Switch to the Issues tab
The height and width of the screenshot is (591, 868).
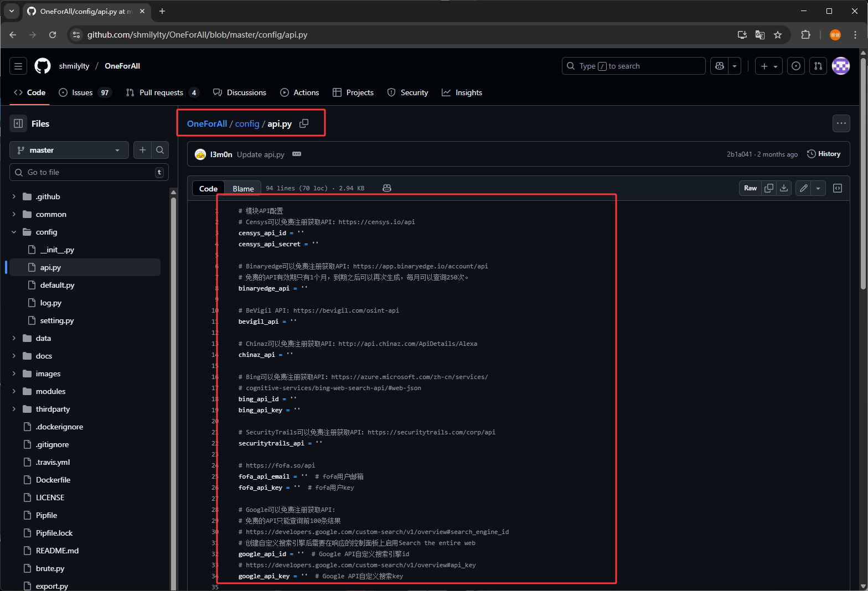point(85,92)
